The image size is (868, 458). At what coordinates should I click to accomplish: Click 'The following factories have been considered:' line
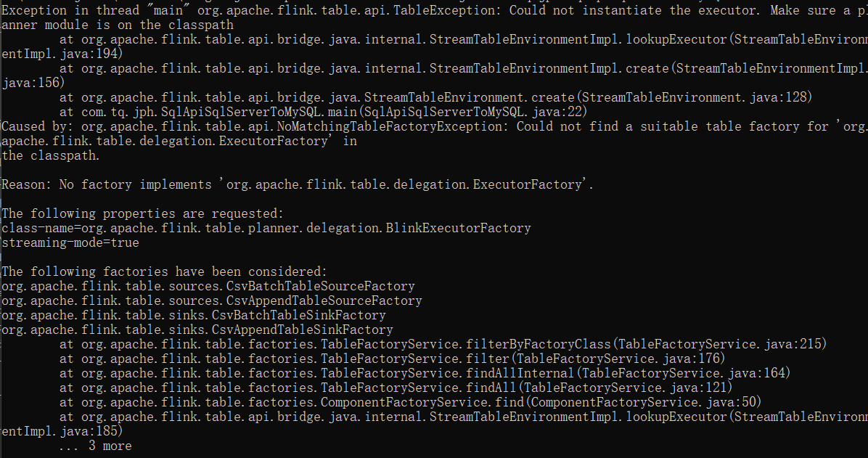point(165,271)
